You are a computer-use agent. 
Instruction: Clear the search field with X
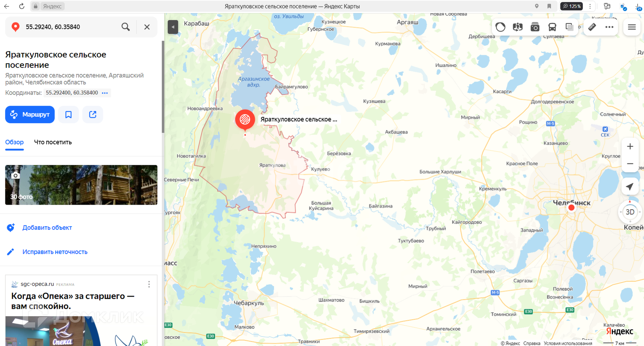[147, 27]
